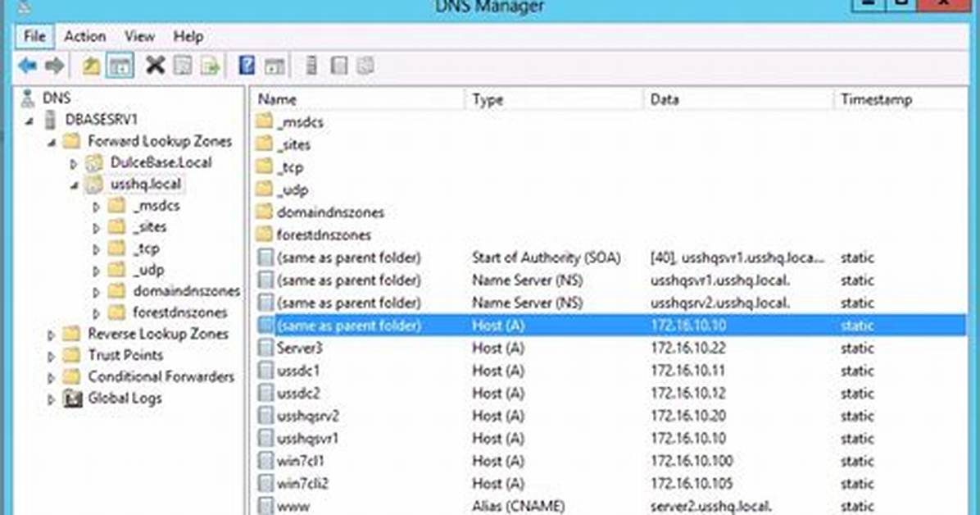Viewport: 980px width, 515px height.
Task: Open Properties toolbar icon
Action: 183,66
